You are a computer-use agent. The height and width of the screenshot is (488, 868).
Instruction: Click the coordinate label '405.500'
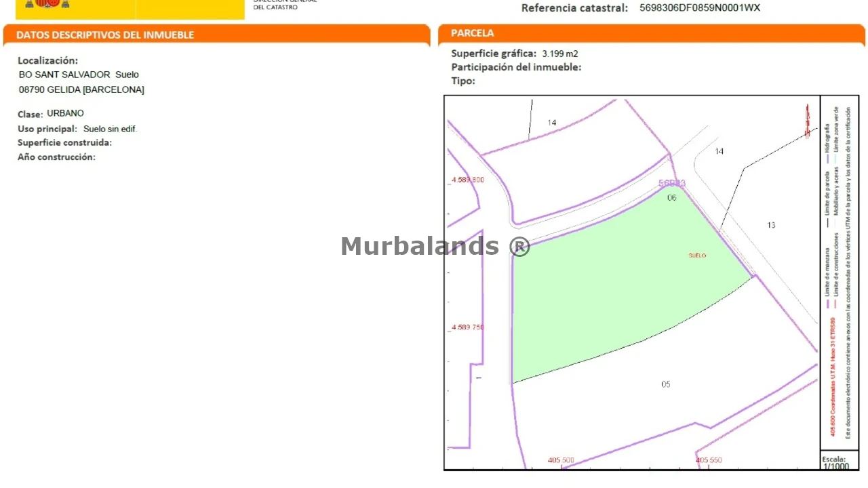coord(561,460)
